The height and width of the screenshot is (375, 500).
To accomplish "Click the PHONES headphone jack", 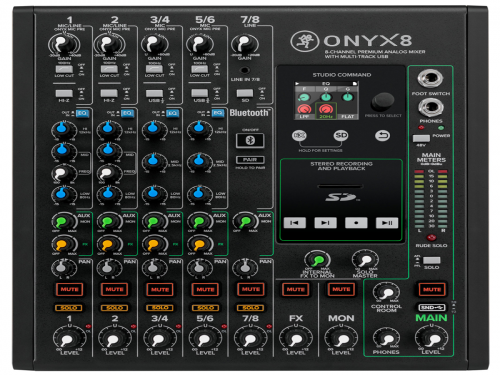I will 431,107.
